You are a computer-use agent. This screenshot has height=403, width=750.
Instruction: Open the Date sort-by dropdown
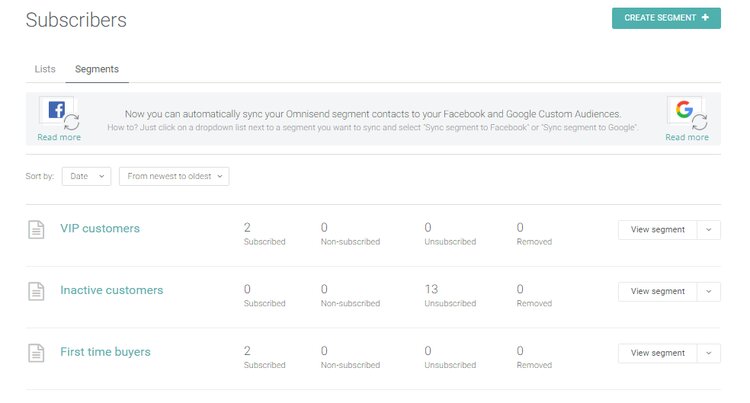click(x=86, y=176)
